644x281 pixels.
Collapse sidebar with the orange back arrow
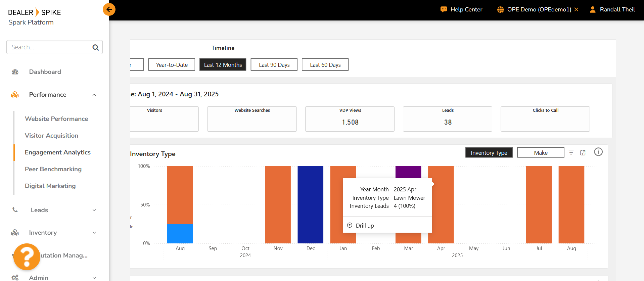109,9
